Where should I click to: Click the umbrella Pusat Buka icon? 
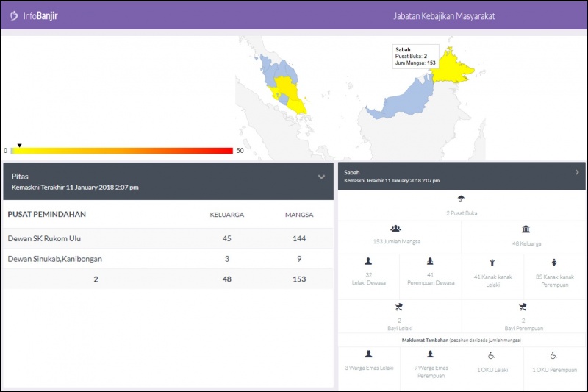pos(461,198)
